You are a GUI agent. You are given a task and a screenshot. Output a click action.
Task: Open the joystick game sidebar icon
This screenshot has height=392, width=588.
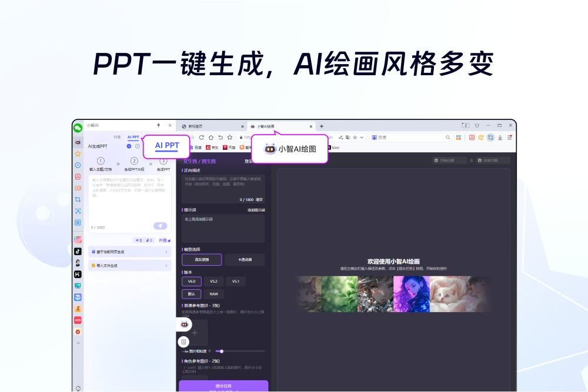click(78, 309)
